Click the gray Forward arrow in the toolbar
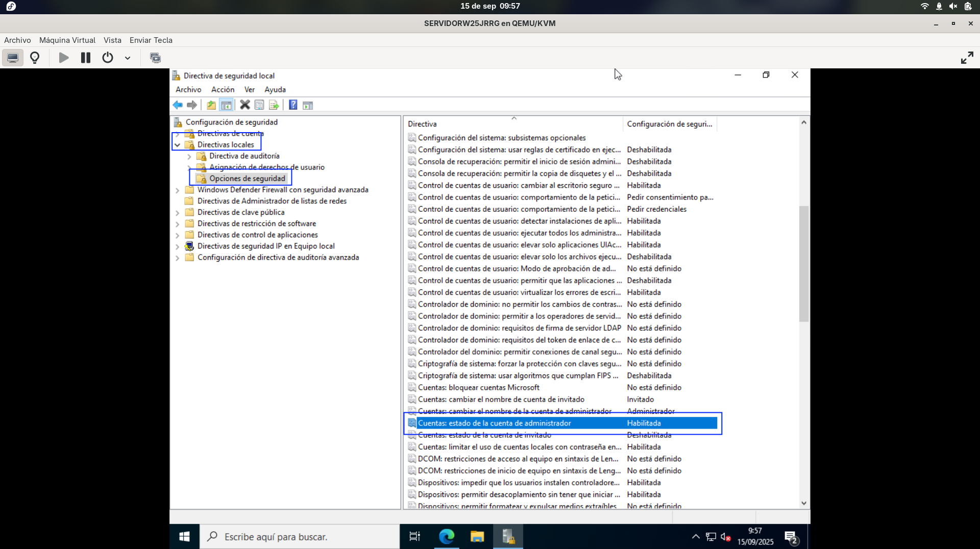This screenshot has width=980, height=549. pyautogui.click(x=192, y=105)
